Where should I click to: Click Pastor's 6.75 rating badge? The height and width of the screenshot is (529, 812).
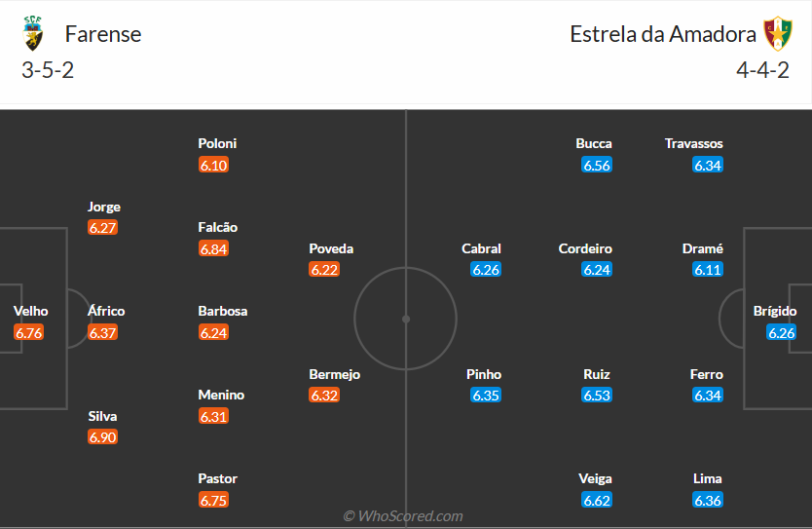click(x=213, y=501)
